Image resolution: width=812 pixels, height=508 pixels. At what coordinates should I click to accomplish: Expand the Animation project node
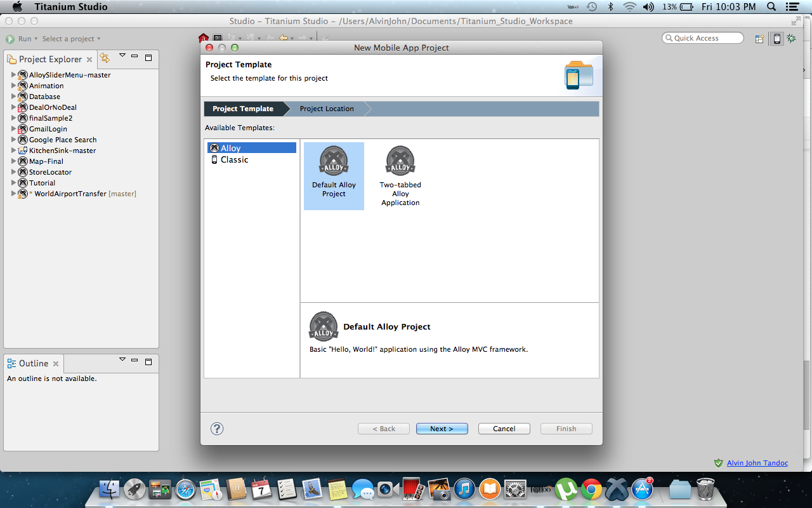coord(13,86)
